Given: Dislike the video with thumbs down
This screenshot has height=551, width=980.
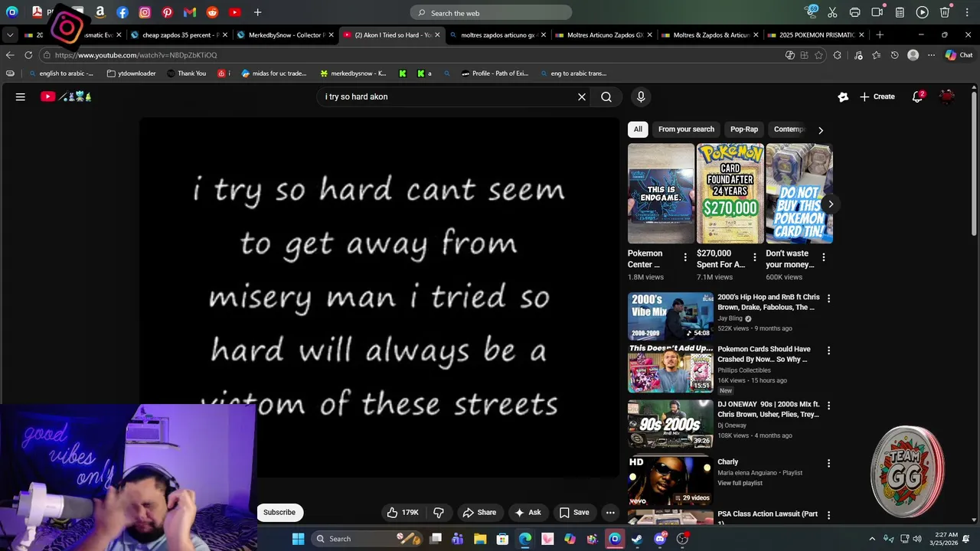Looking at the screenshot, I should click(x=439, y=513).
